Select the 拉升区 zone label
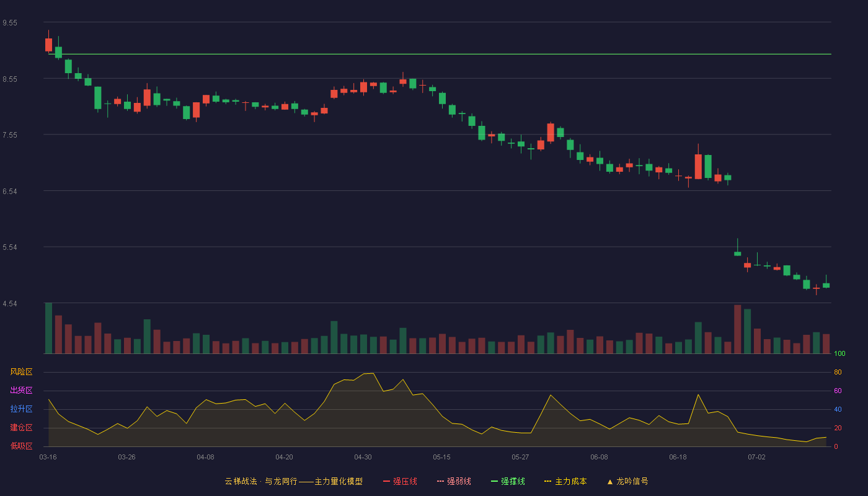 [21, 409]
